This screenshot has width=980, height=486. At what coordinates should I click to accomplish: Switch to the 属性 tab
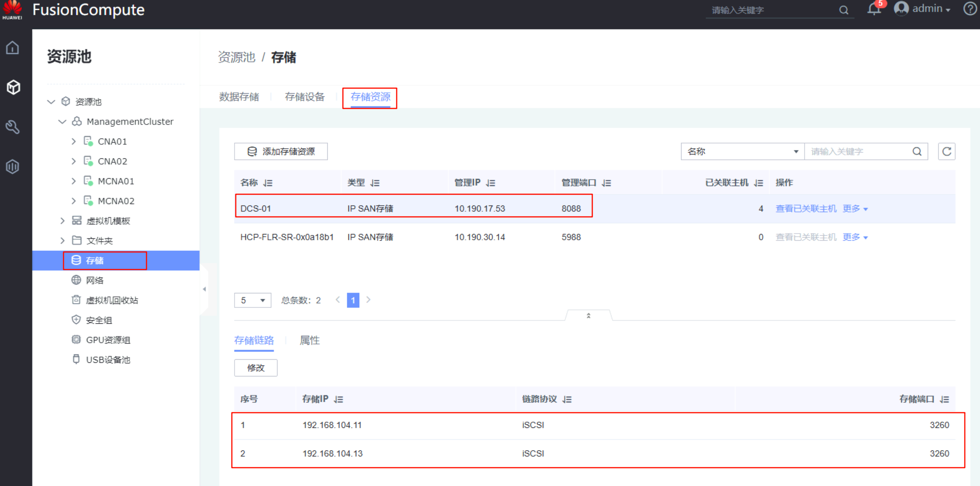309,341
